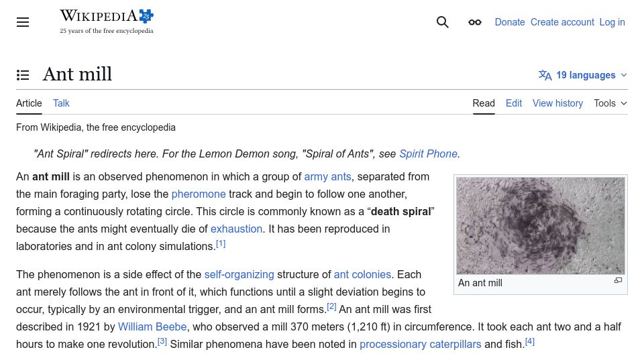Enlarge the ant mill image via caption icon
This screenshot has height=362, width=644.
pos(618,280)
